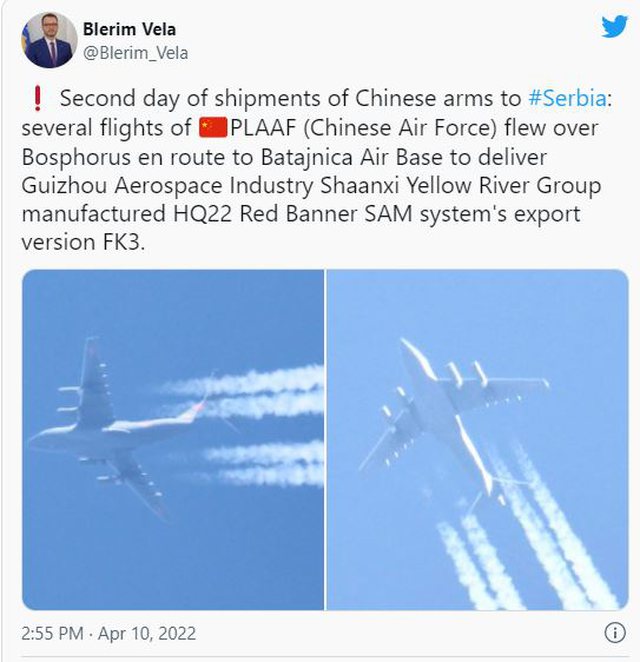The height and width of the screenshot is (662, 640).
Task: Click the words "Batajnica Air Base"
Action: click(353, 157)
